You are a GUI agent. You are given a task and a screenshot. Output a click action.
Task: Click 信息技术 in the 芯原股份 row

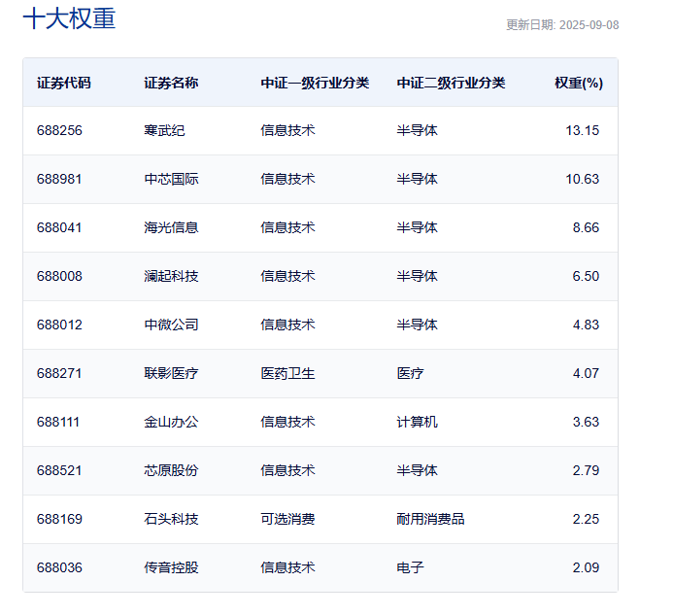pyautogui.click(x=287, y=470)
